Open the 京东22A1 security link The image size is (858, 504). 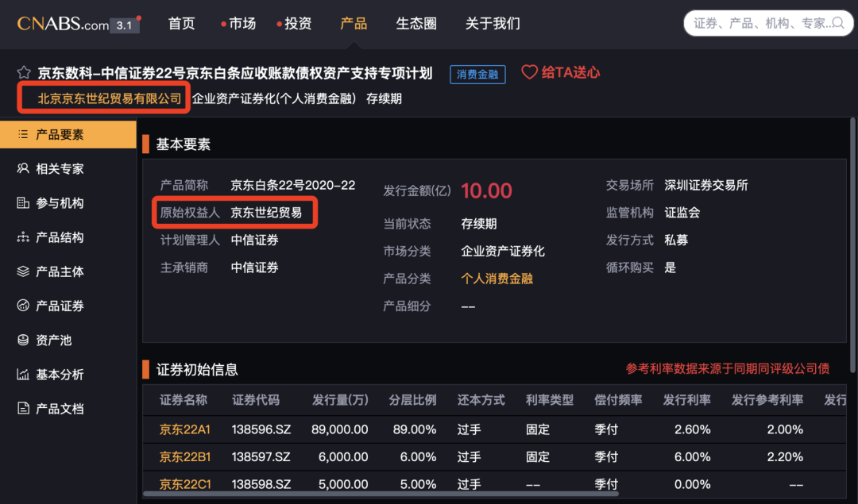(185, 429)
